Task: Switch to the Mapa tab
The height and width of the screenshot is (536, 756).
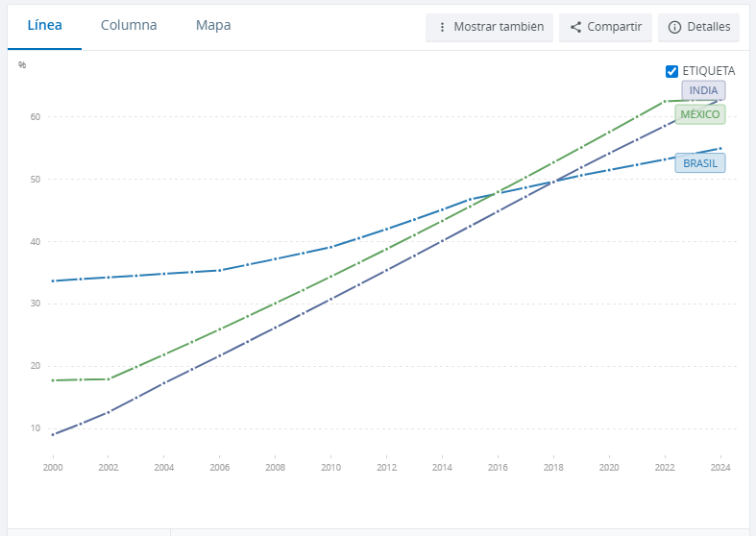Action: tap(213, 26)
